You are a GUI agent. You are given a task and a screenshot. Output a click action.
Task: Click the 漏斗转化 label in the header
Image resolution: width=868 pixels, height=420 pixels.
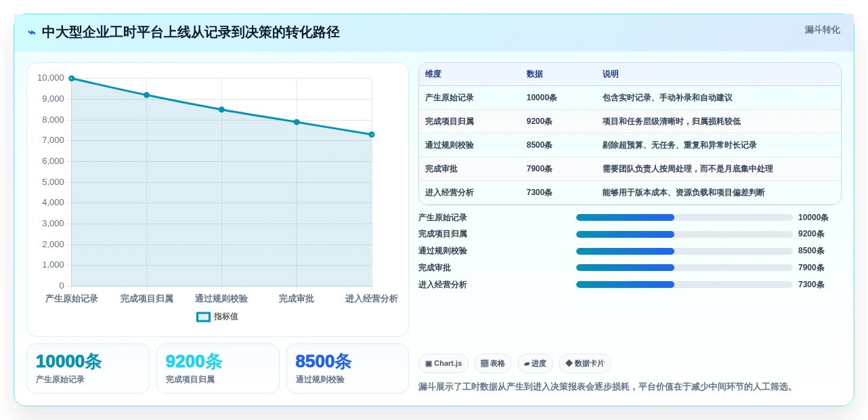coord(822,30)
